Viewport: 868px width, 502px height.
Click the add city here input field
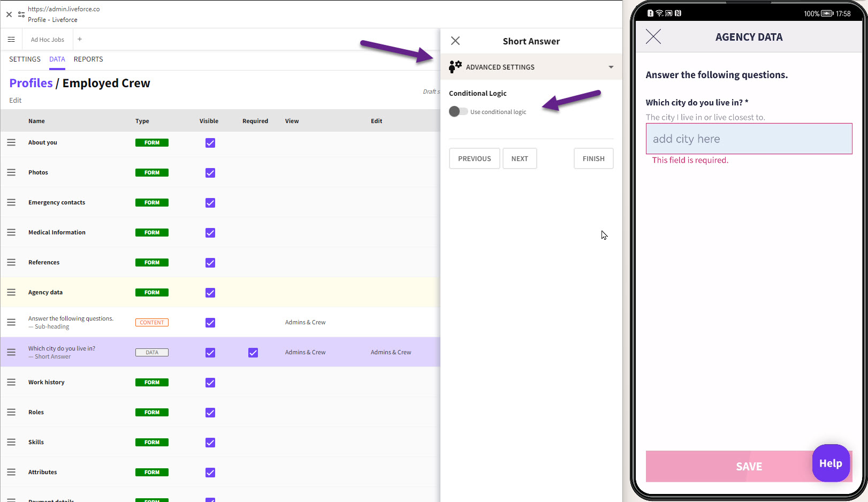(749, 139)
